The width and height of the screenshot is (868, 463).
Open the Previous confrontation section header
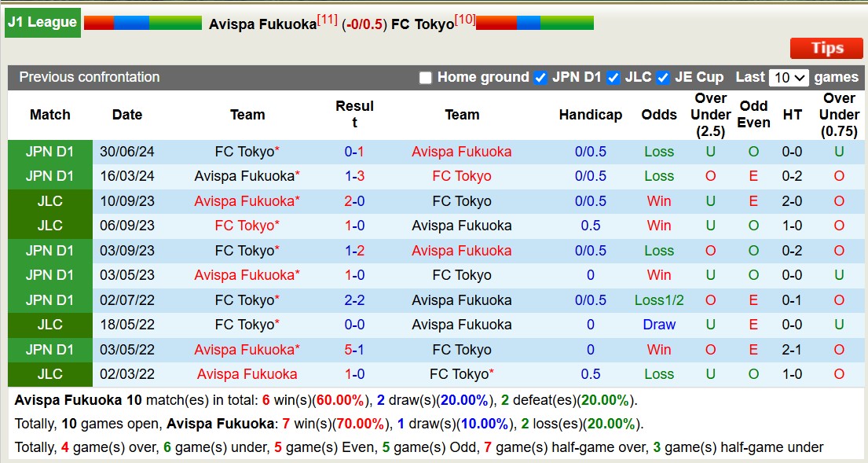click(90, 77)
